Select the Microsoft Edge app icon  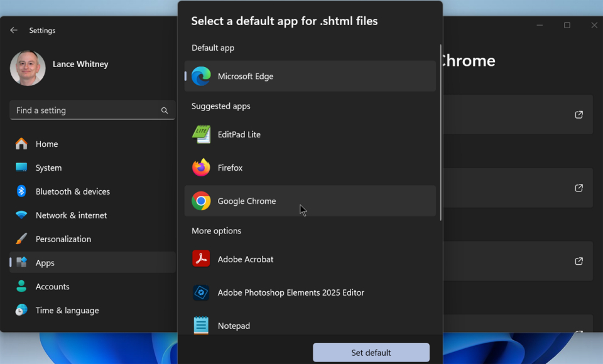click(201, 76)
